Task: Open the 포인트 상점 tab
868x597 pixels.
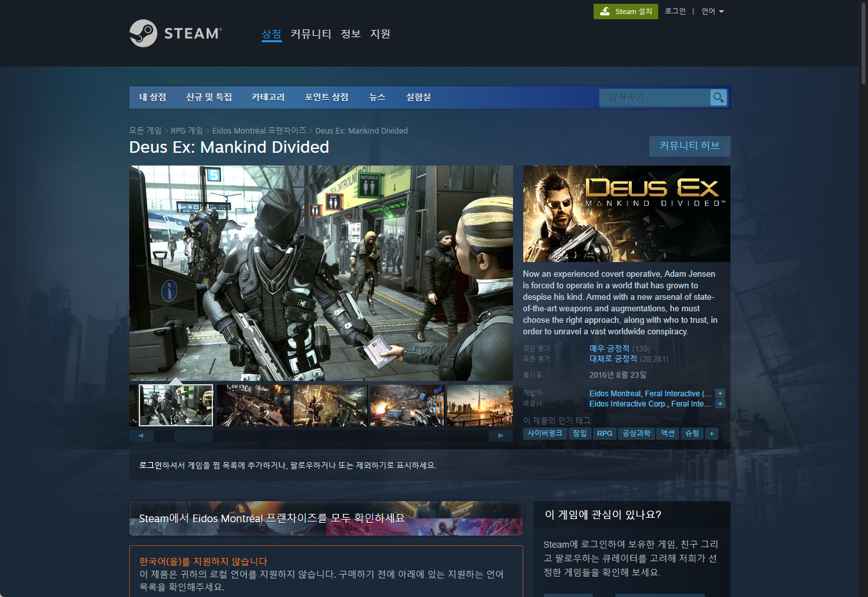Action: coord(327,97)
